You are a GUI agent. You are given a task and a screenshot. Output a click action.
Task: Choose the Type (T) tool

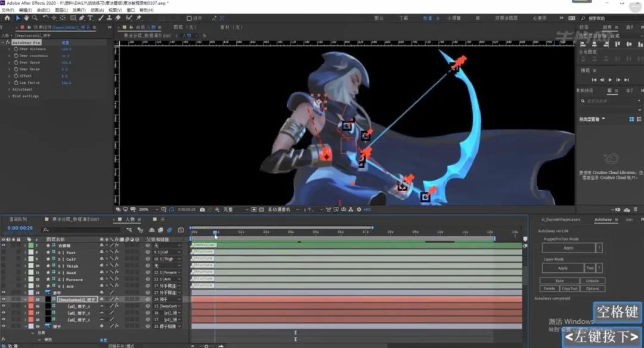pos(90,18)
